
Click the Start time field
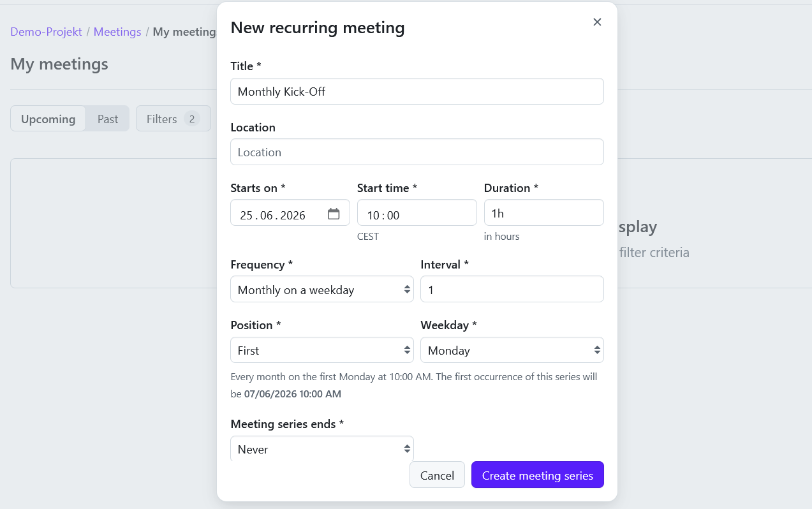click(x=417, y=212)
